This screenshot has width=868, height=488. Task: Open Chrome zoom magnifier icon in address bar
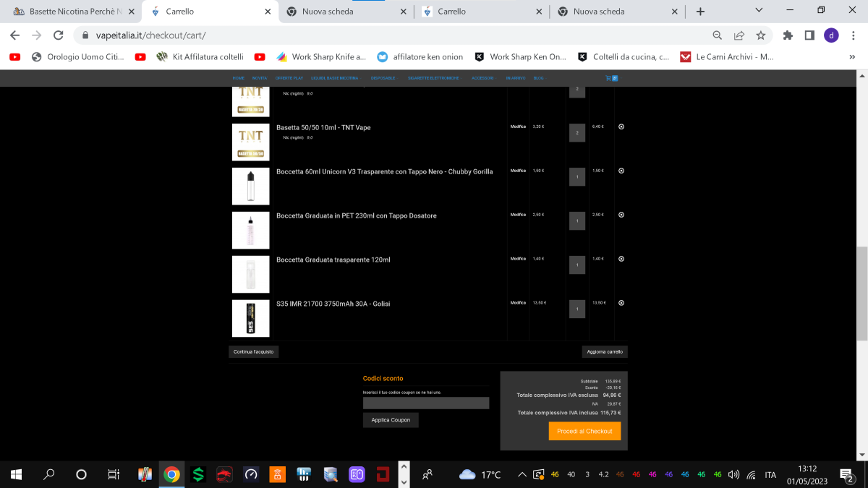[x=718, y=35]
